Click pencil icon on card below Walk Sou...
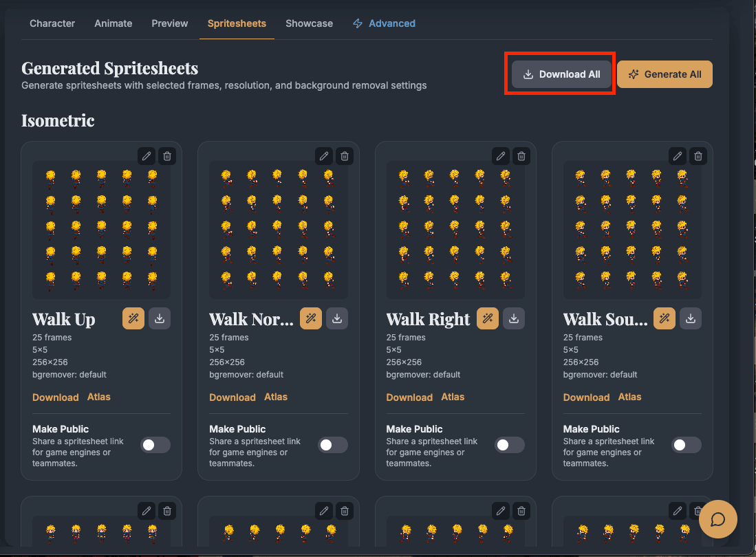 pos(678,511)
